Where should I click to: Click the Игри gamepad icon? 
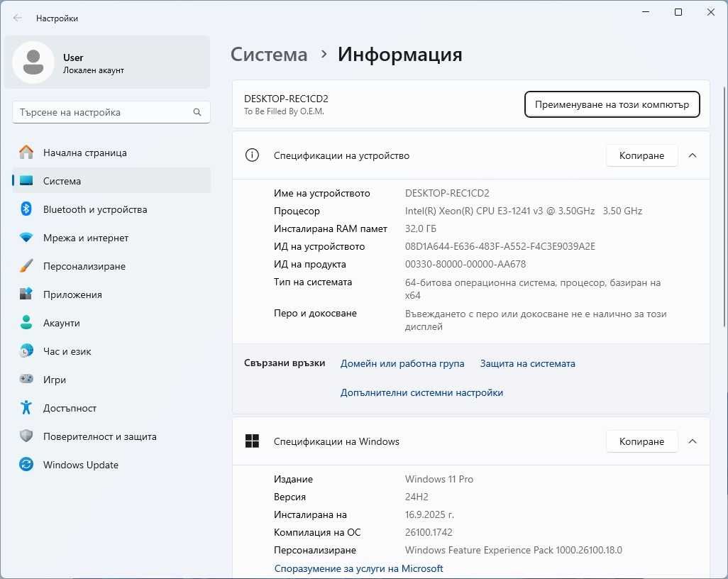(x=26, y=379)
